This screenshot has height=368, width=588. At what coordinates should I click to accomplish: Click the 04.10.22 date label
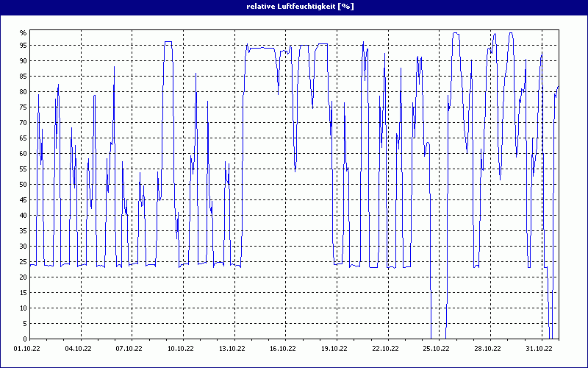pos(78,349)
